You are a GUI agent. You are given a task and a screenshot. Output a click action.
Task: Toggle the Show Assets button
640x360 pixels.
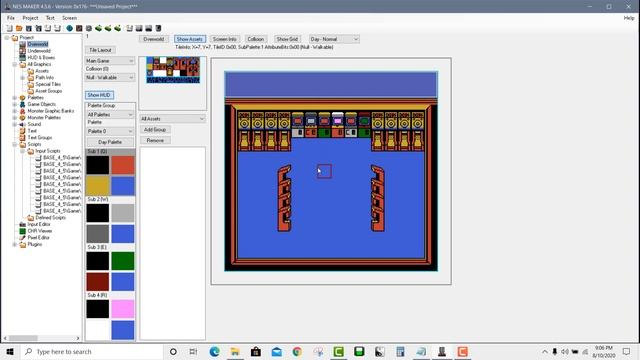[x=190, y=39]
